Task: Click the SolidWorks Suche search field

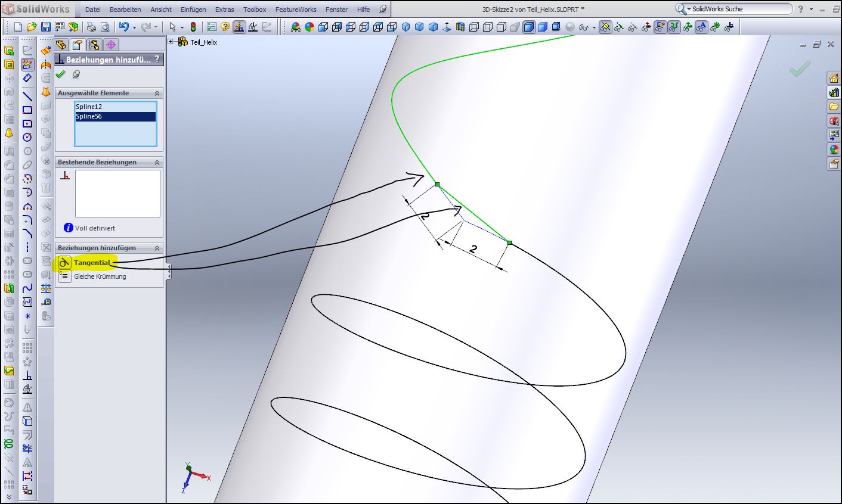Action: (x=739, y=9)
